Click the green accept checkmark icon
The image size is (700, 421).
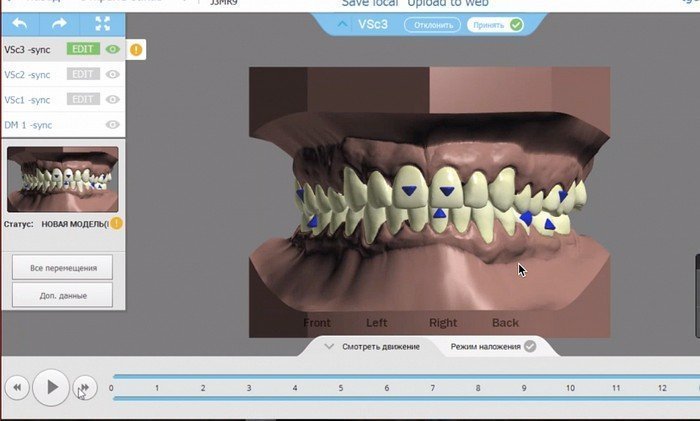point(516,25)
